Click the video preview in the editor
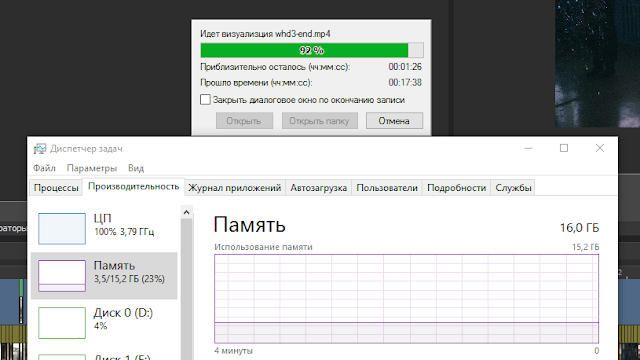 click(597, 63)
